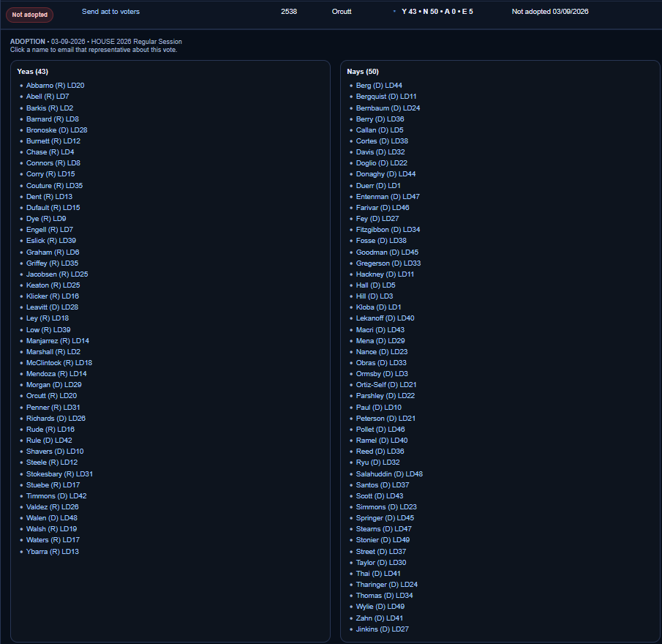The width and height of the screenshot is (662, 644).
Task: Click Salahuddin (D) LD48
Action: (x=389, y=474)
